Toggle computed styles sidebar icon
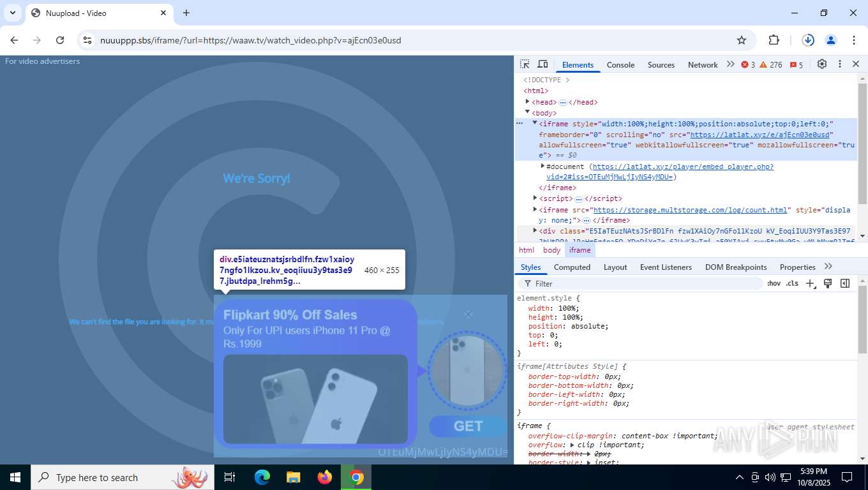This screenshot has width=868, height=490. click(845, 283)
